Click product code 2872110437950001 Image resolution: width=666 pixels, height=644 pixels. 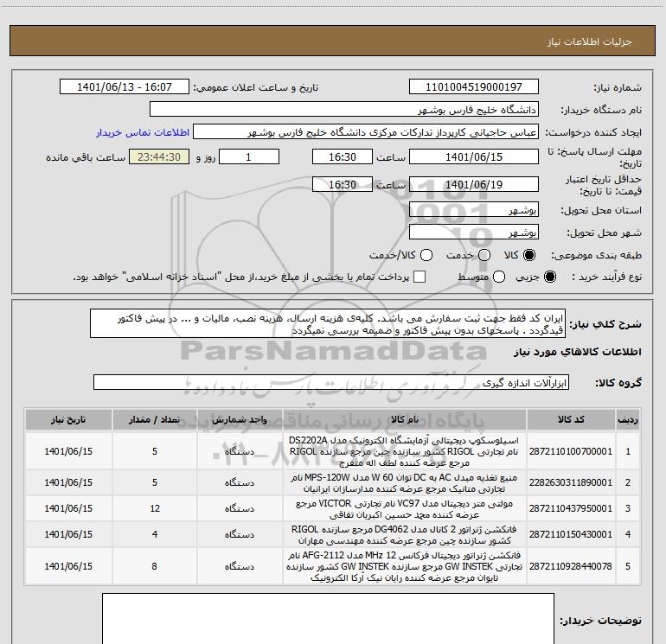(571, 508)
